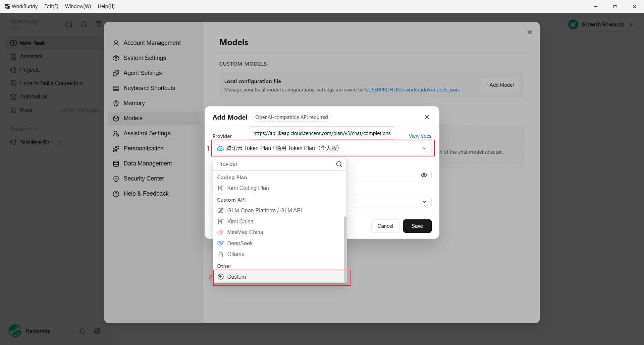
Task: Select Ollama provider
Action: (279, 254)
